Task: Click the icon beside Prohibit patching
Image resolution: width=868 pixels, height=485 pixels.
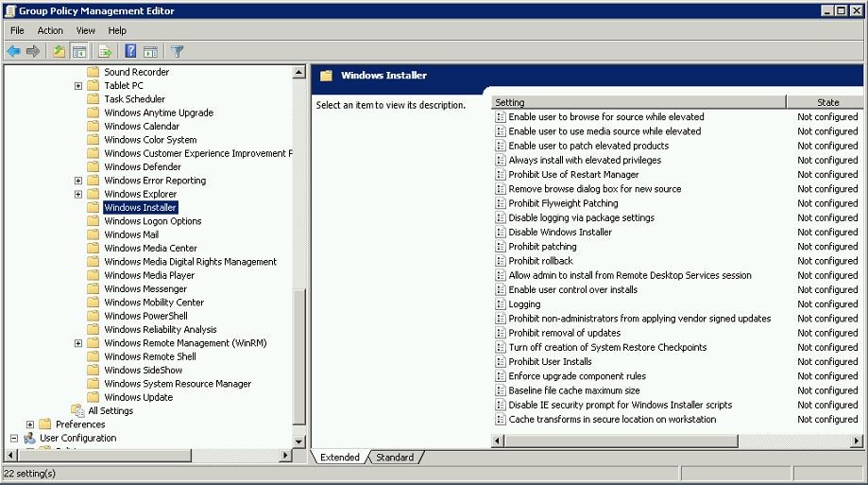Action: pyautogui.click(x=500, y=247)
